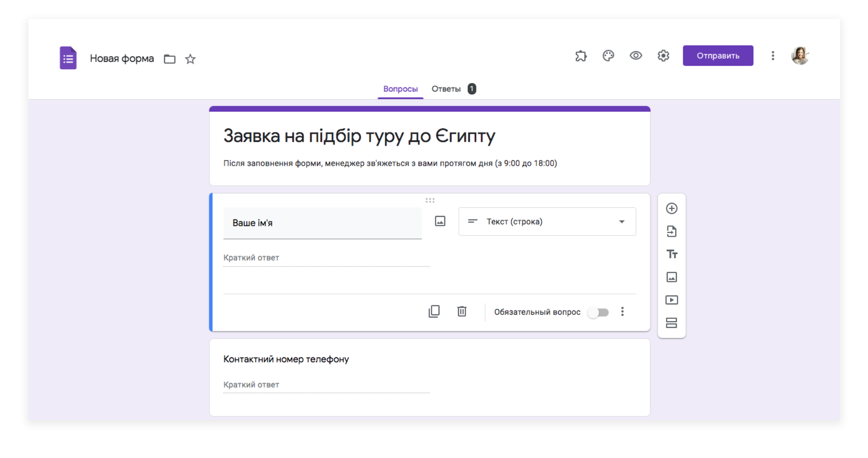Image resolution: width=868 pixels, height=458 pixels.
Task: Switch to the 'Ответы' tab
Action: pos(446,89)
